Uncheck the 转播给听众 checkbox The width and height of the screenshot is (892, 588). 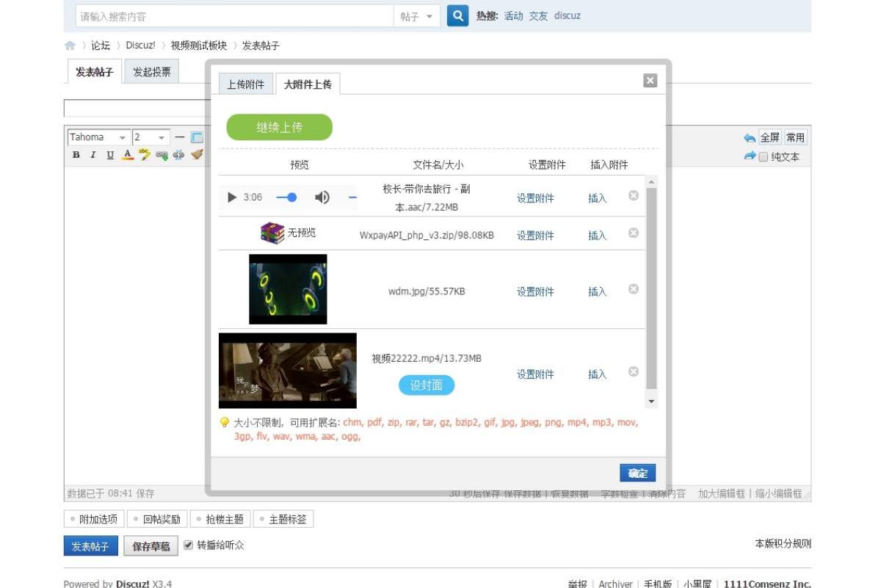(189, 545)
